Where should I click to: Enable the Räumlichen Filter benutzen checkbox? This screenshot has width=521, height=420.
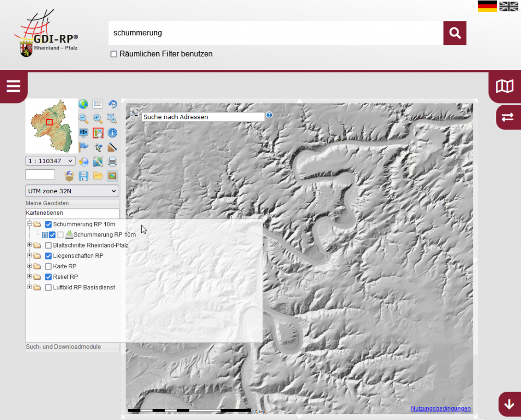(114, 54)
